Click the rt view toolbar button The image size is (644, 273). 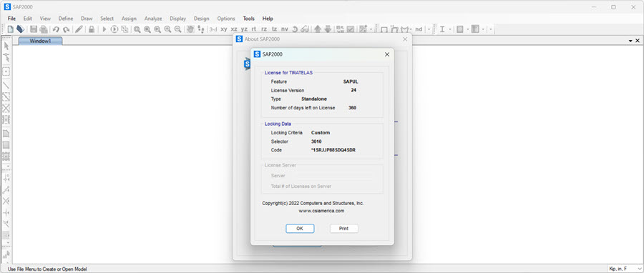254,29
